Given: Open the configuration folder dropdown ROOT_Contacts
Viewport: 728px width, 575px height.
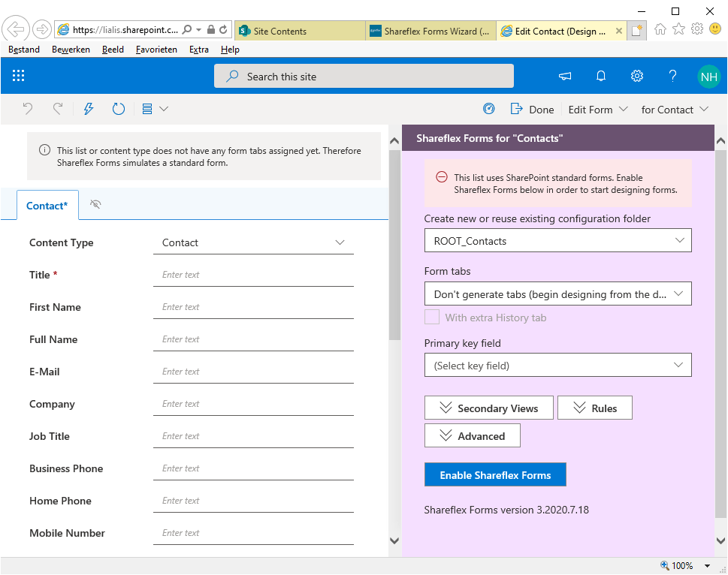Looking at the screenshot, I should 557,241.
